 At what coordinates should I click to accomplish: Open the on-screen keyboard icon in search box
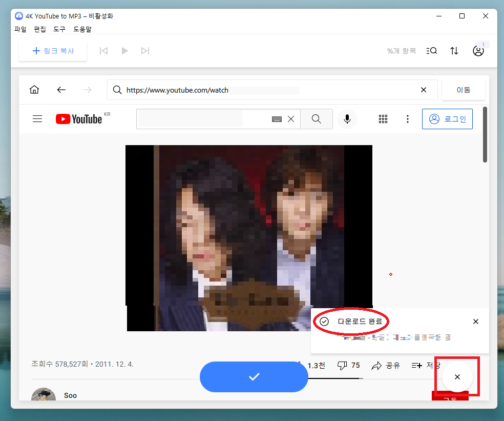pyautogui.click(x=277, y=119)
